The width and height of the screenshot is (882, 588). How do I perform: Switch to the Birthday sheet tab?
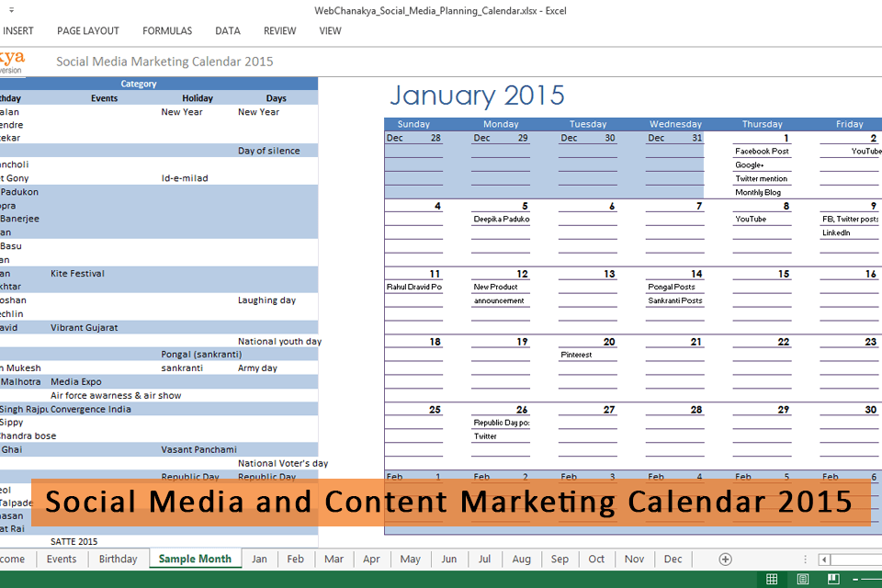tap(118, 559)
